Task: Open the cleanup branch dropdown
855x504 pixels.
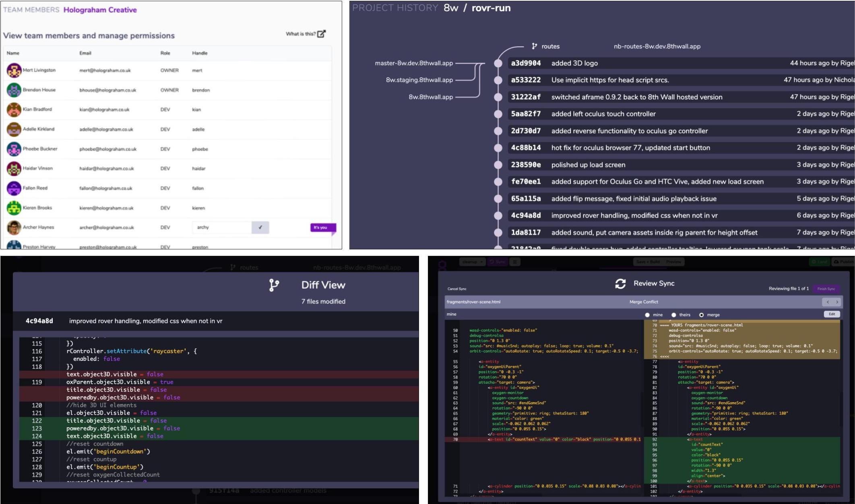Action: tap(472, 262)
